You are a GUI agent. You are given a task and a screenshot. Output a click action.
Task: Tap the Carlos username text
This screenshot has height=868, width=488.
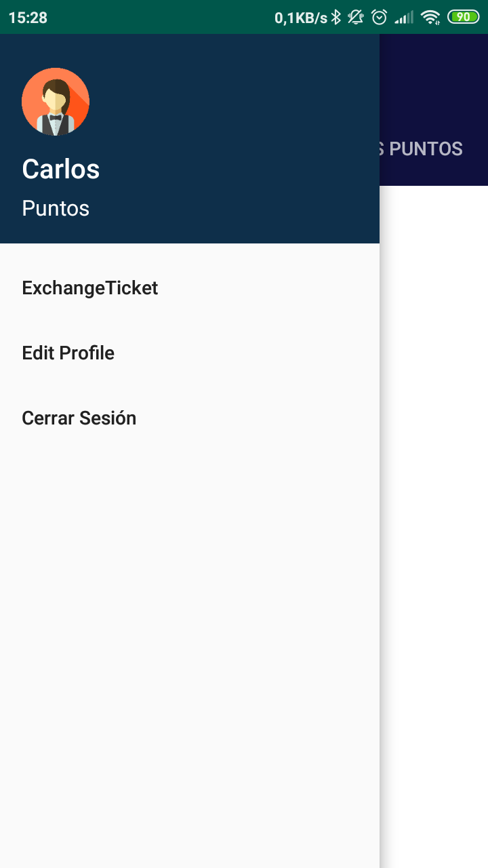click(61, 169)
